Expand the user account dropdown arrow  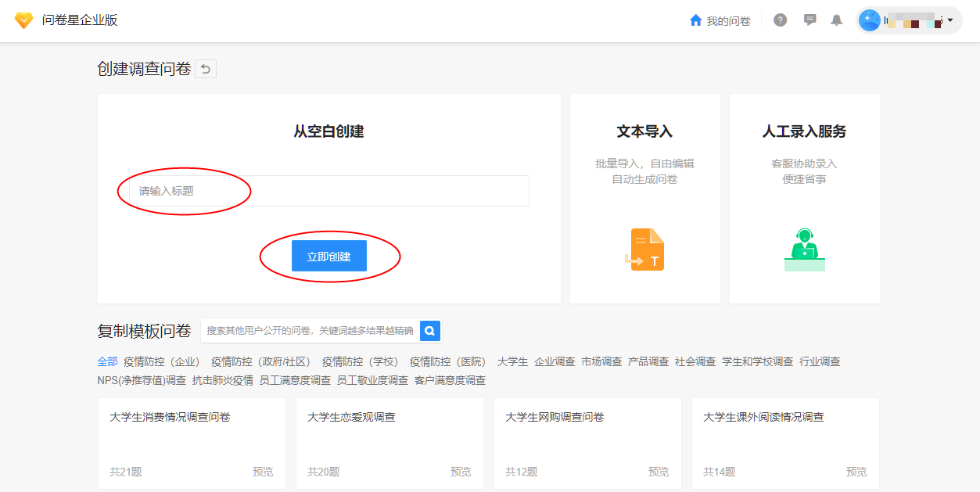[950, 20]
